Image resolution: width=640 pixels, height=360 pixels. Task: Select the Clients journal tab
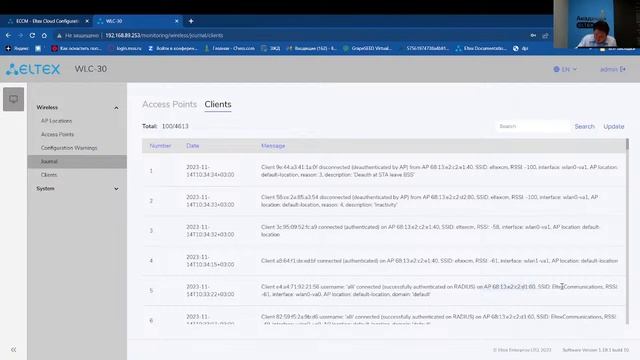click(x=218, y=104)
